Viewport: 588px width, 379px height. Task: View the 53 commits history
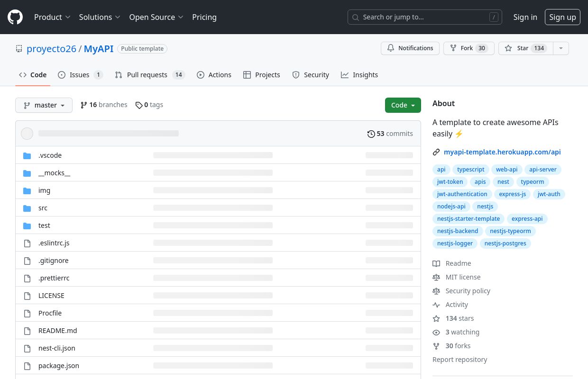point(390,134)
